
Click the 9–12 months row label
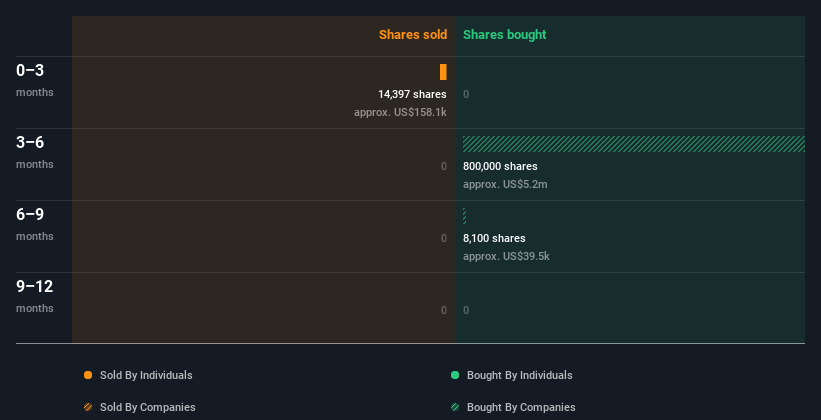(35, 296)
